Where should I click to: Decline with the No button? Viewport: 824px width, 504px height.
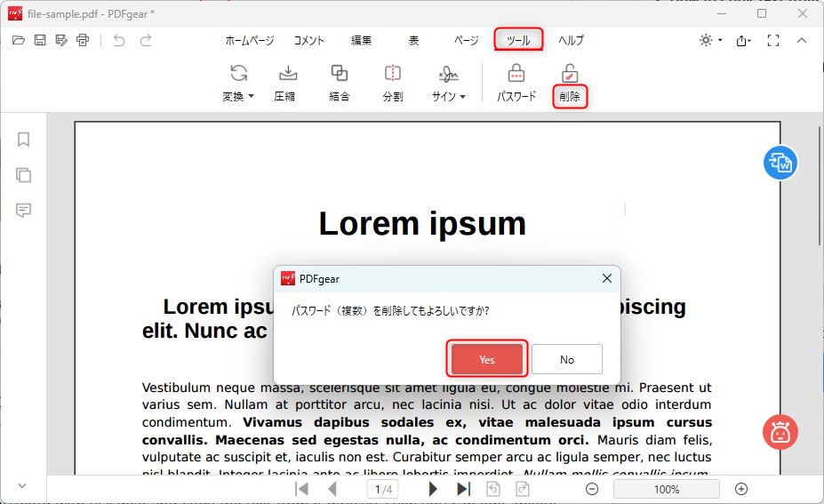[x=566, y=359]
